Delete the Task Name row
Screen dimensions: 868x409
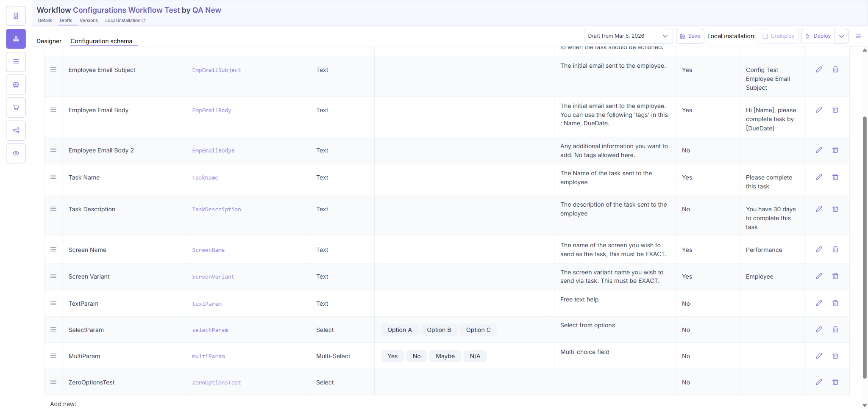835,177
